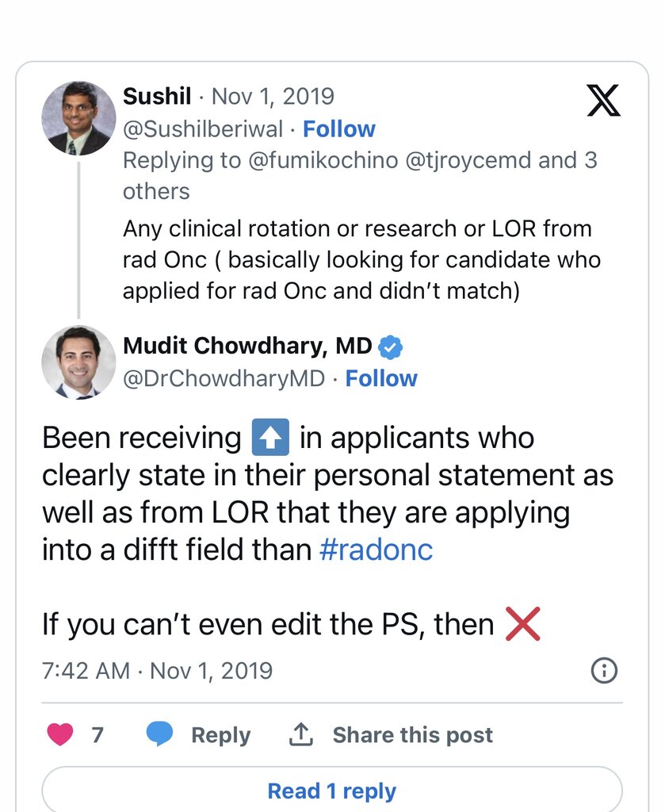This screenshot has width=665, height=812.
Task: Click the Sushil display name
Action: coord(157,97)
